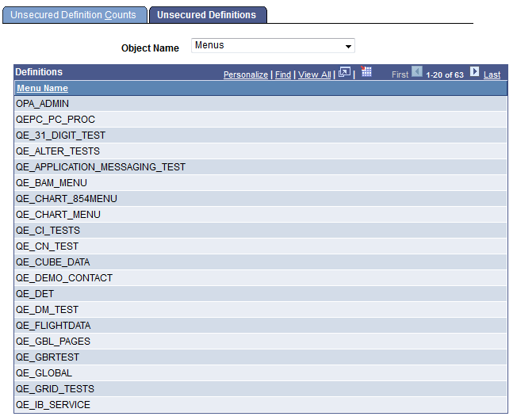Select the QE_GBRTEST row

coord(260,357)
